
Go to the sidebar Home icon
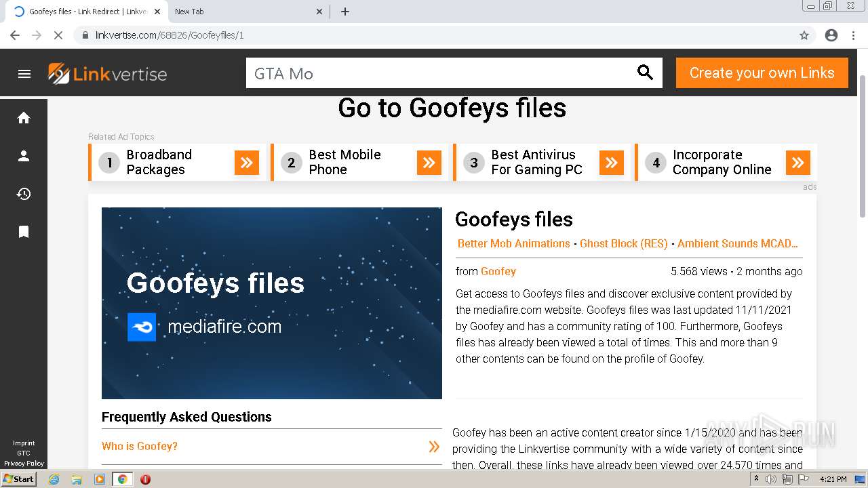[x=24, y=118]
